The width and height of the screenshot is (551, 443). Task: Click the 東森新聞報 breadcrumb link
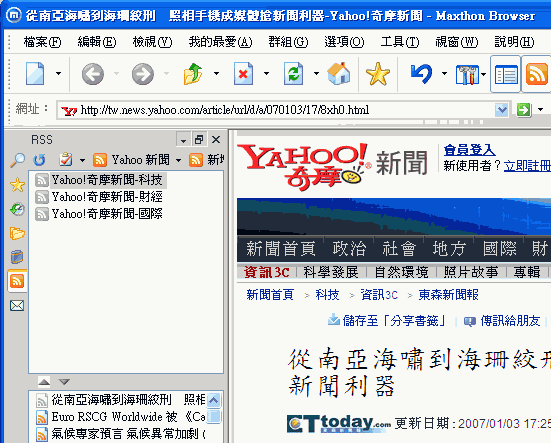point(448,295)
